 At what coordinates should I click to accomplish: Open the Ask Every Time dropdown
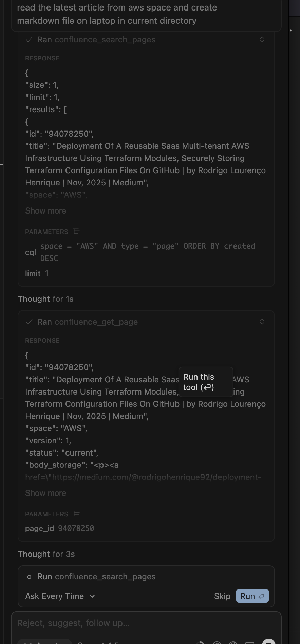[x=60, y=596]
